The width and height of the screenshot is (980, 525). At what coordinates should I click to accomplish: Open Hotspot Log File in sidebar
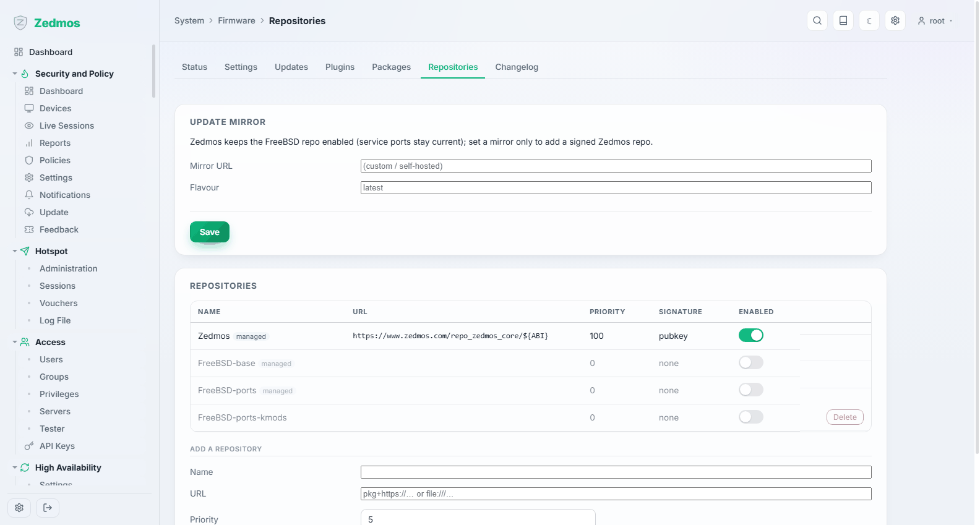pos(55,320)
